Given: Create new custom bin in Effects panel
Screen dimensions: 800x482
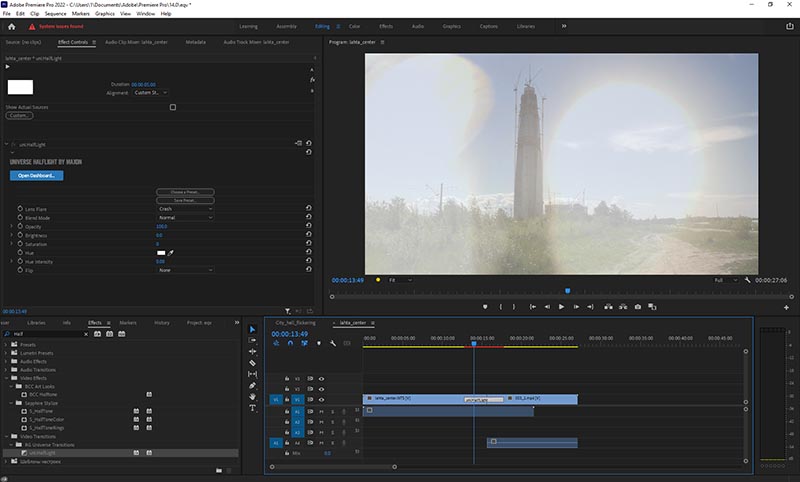Looking at the screenshot, I should coord(218,470).
